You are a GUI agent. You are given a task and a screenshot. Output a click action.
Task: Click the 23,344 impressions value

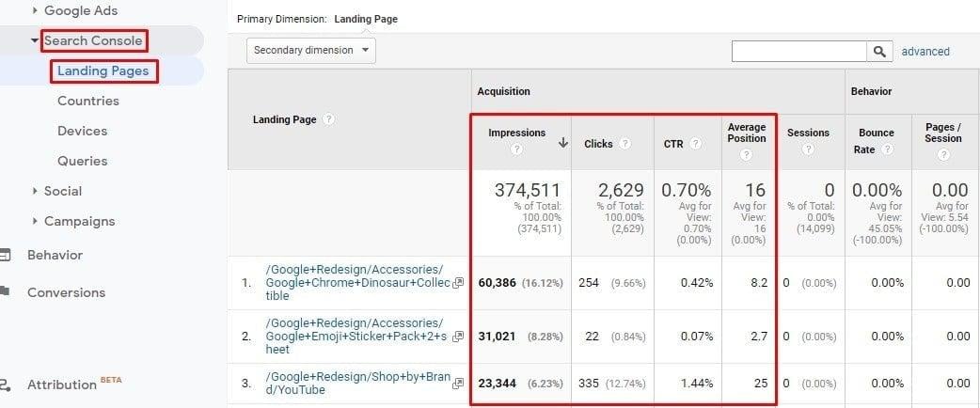[x=498, y=383]
